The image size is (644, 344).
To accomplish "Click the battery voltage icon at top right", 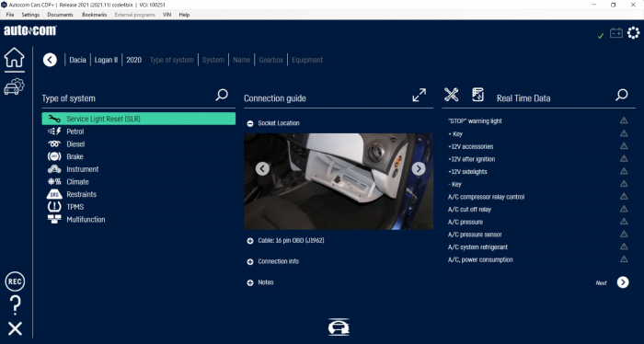I will pos(616,33).
